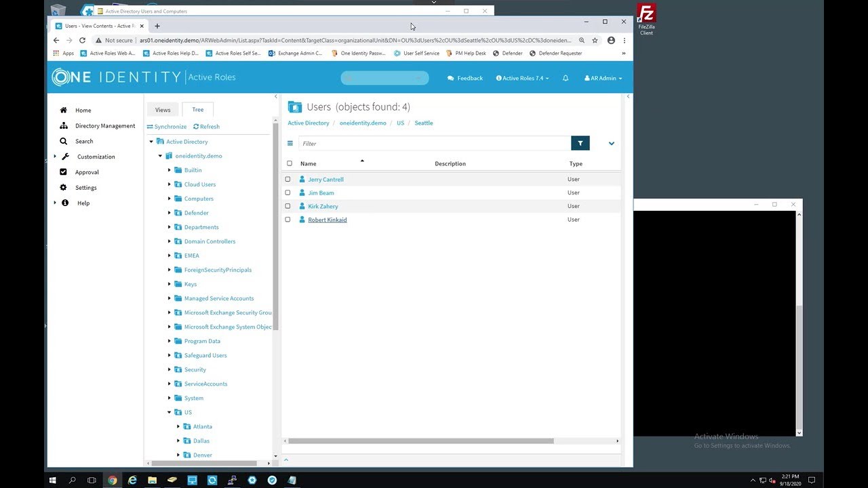Open the Chrome profile avatar icon

(611, 40)
